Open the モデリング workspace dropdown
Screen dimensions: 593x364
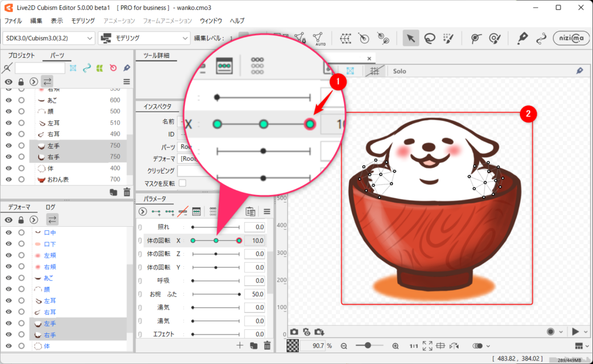coord(144,38)
